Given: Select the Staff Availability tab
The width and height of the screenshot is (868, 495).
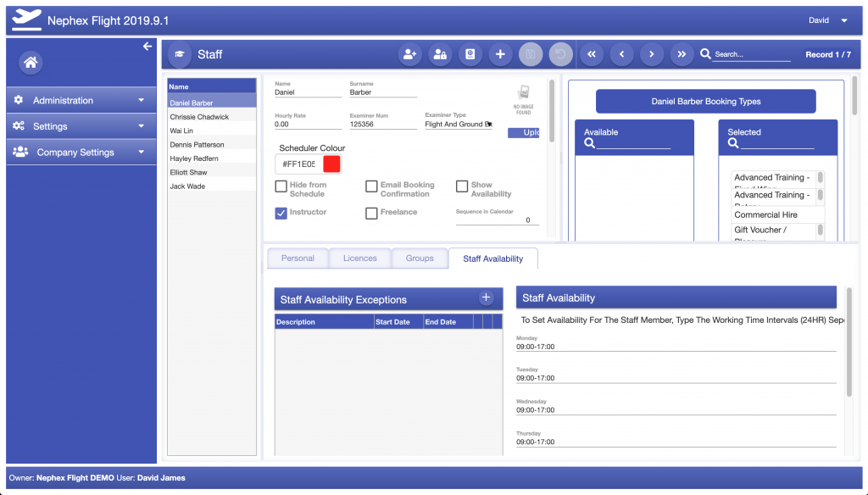Looking at the screenshot, I should tap(492, 259).
